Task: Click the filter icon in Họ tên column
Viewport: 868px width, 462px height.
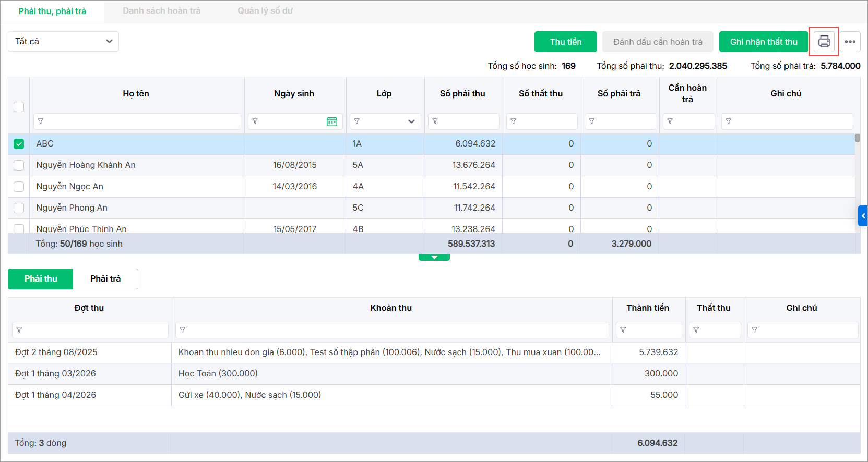Action: click(x=41, y=121)
